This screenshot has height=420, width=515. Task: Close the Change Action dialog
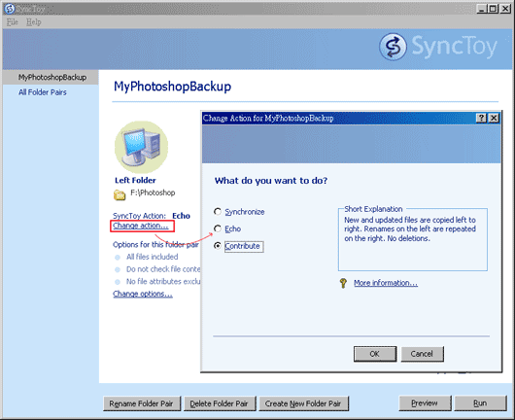[x=494, y=118]
